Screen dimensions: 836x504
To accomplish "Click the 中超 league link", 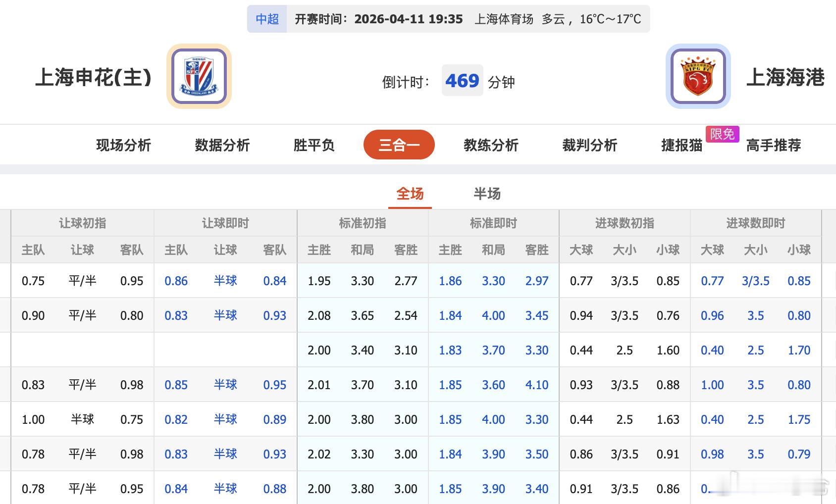I will [267, 19].
